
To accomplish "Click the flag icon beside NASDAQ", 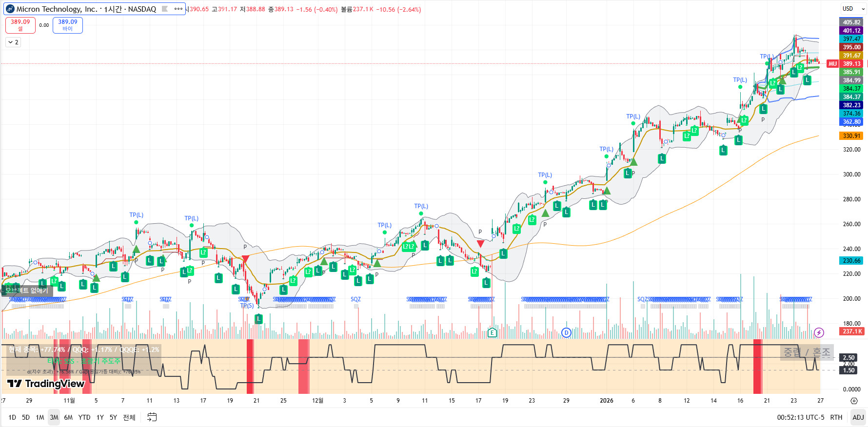I will pos(165,9).
